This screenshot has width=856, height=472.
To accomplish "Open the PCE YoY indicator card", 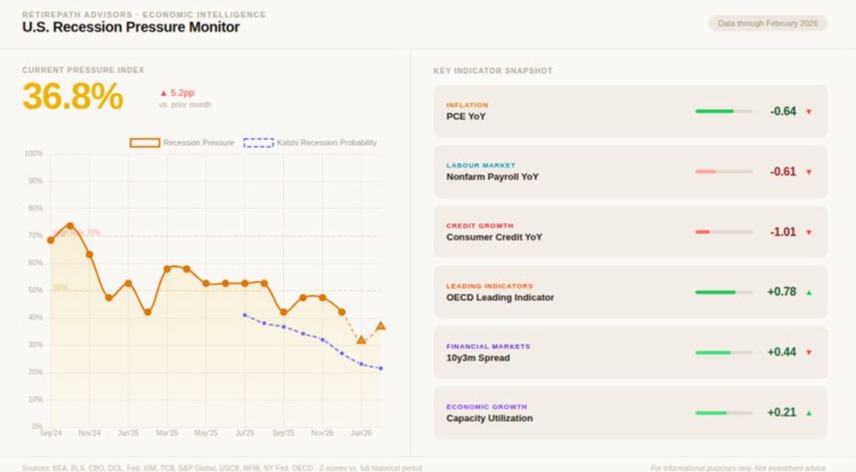I will click(630, 111).
